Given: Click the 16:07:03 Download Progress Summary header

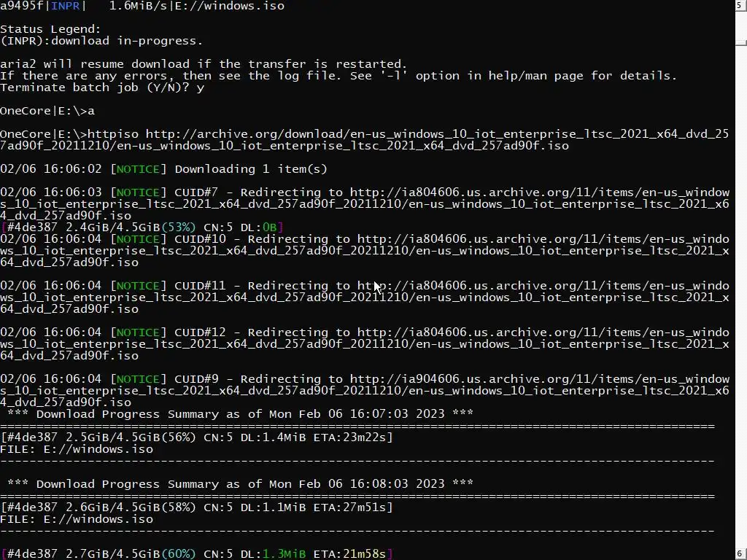Looking at the screenshot, I should point(240,414).
